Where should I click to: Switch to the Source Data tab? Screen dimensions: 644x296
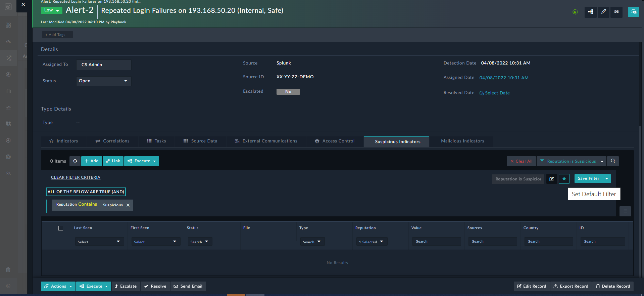coord(200,141)
